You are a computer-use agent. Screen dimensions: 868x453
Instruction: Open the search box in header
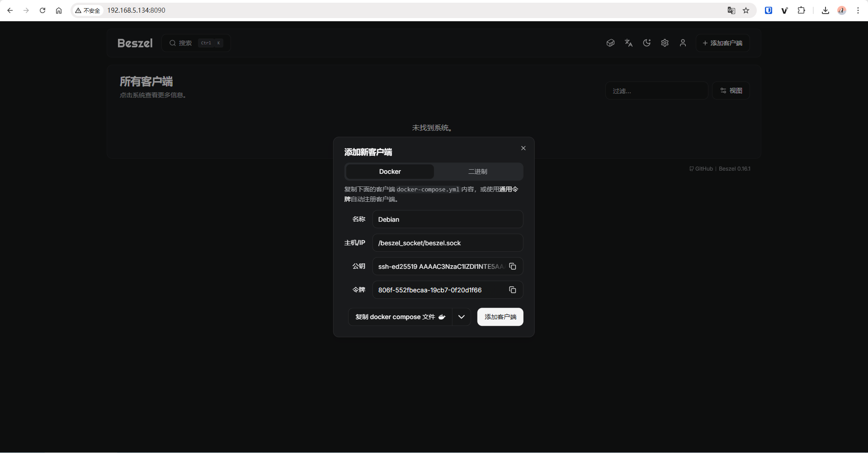(x=196, y=43)
